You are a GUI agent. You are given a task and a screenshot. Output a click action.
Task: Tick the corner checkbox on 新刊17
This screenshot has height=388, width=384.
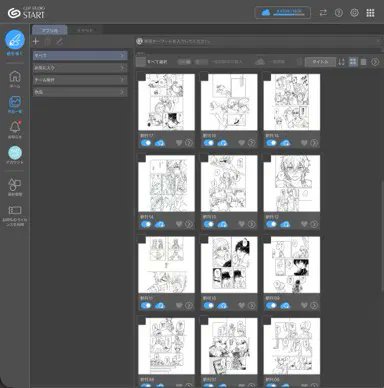point(142,77)
